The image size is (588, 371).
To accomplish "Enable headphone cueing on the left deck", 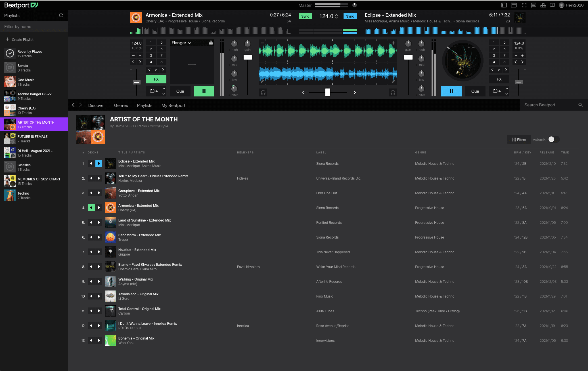I will pos(263,92).
